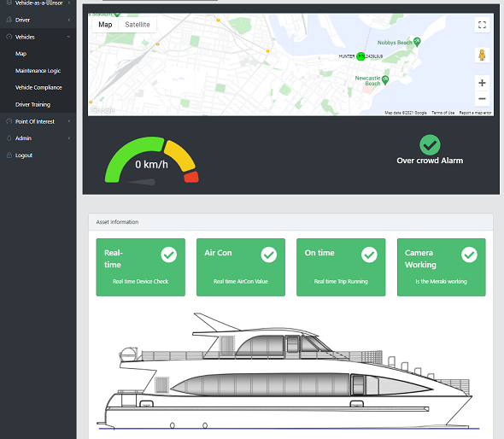The width and height of the screenshot is (504, 439).
Task: Click the Vehicles sidebar icon
Action: tap(9, 37)
